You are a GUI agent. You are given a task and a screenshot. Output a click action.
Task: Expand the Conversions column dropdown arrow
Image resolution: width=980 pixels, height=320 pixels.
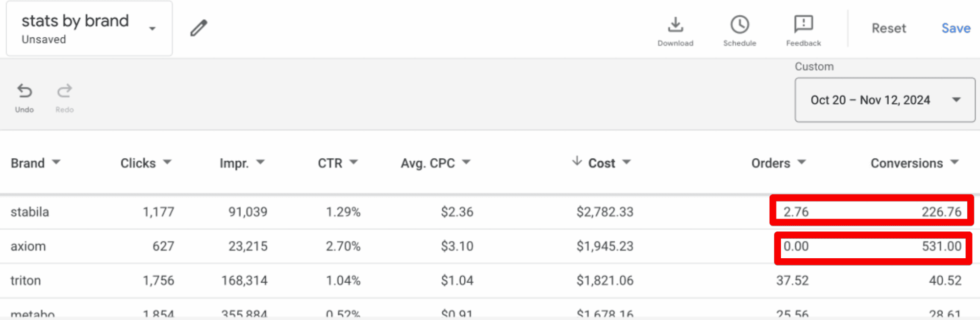[954, 162]
